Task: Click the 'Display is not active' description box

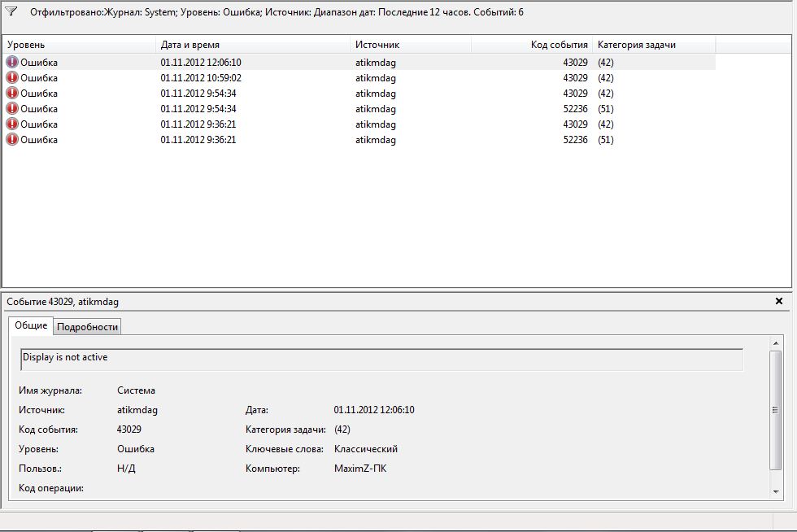Action: tap(381, 360)
